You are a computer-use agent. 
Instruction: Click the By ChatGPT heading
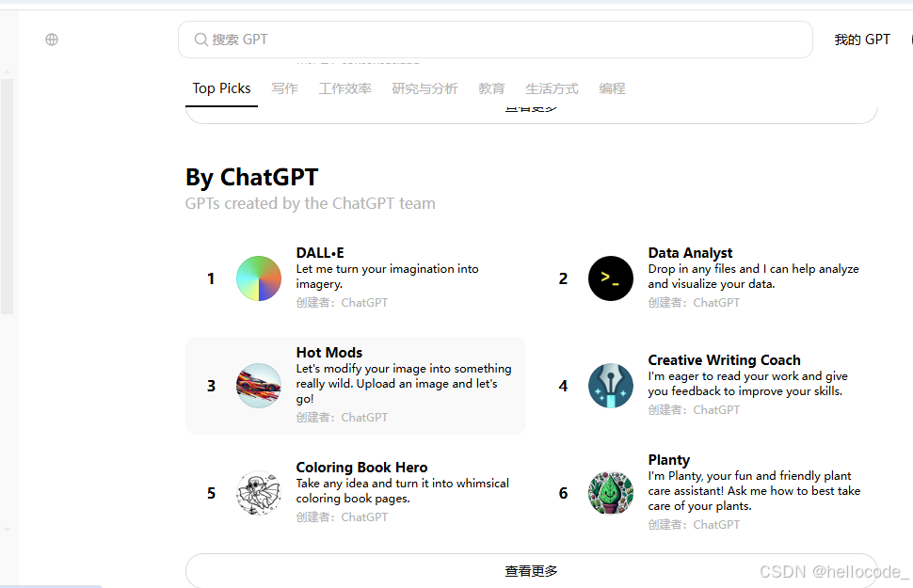251,178
